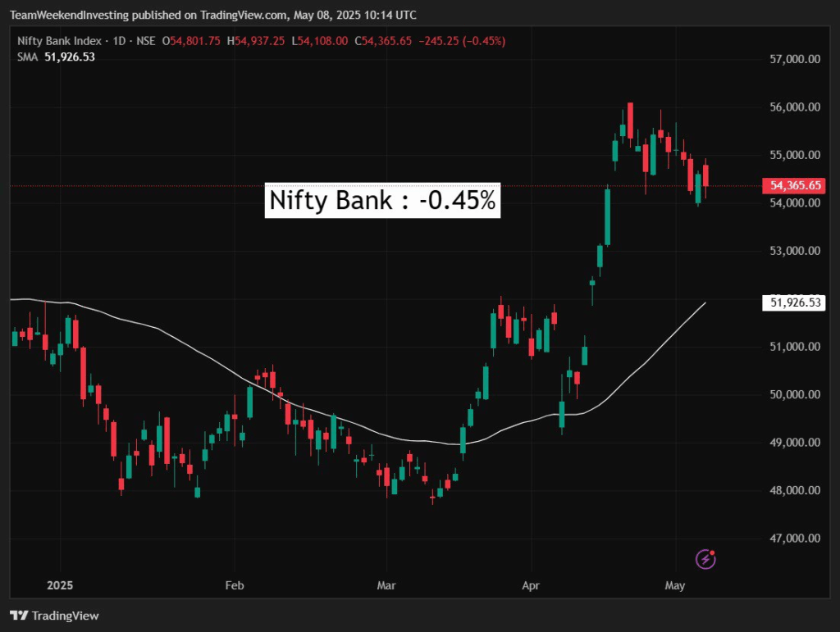This screenshot has height=632, width=840.
Task: Select the low value L54,108.00
Action: [320, 41]
